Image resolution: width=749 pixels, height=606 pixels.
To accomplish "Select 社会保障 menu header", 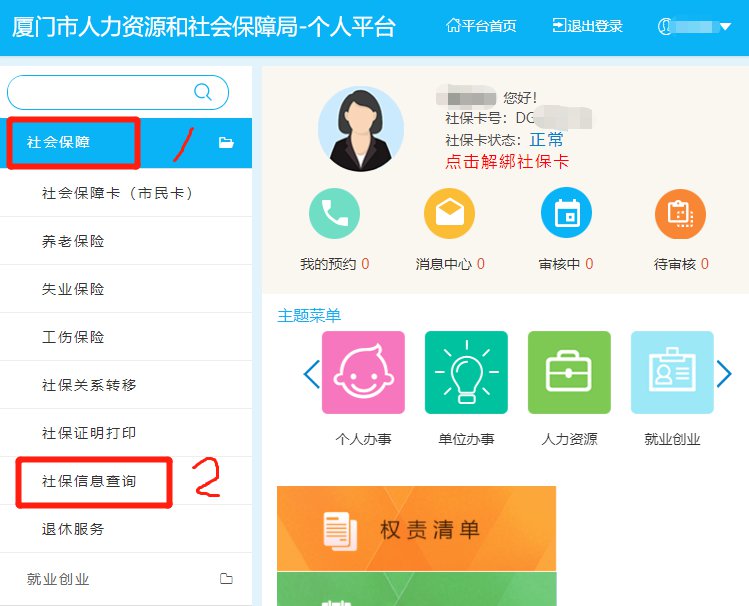I will [126, 143].
